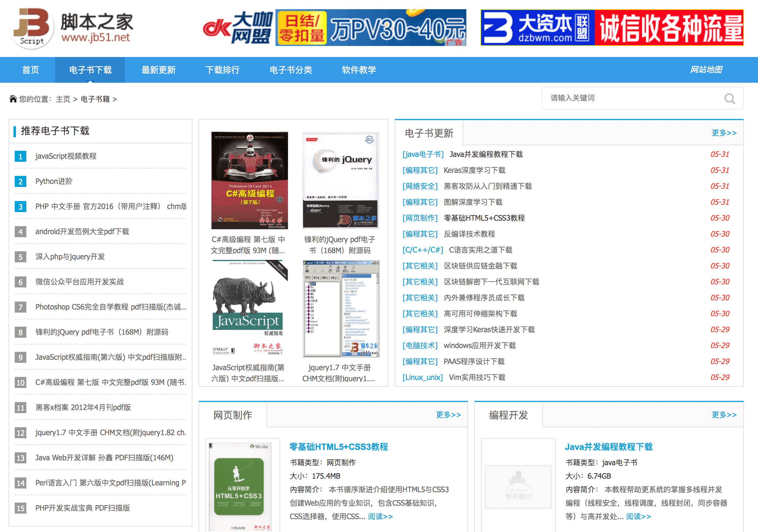Click the rank number 1 badge

coord(21,156)
